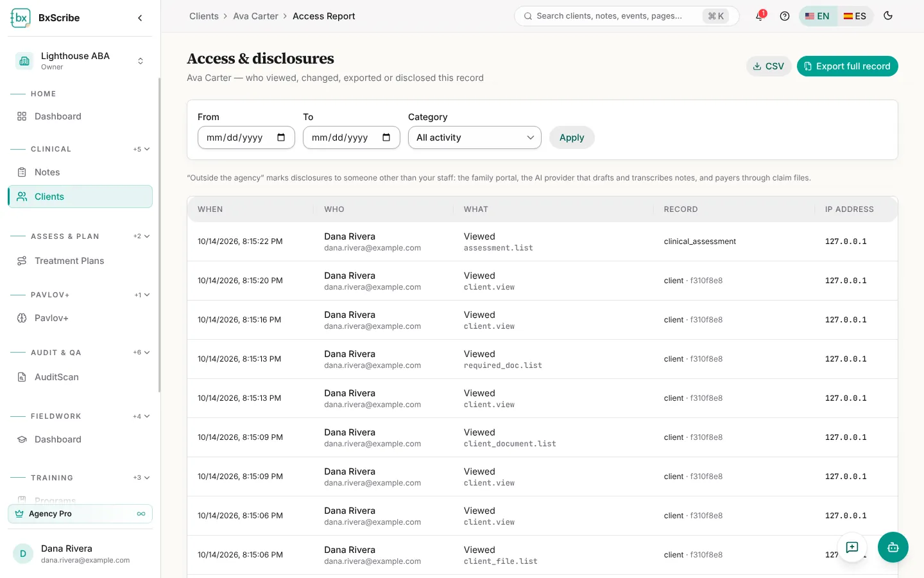Expand the Pavlov+ section +1
Screen dimensions: 924x578
[x=142, y=295]
